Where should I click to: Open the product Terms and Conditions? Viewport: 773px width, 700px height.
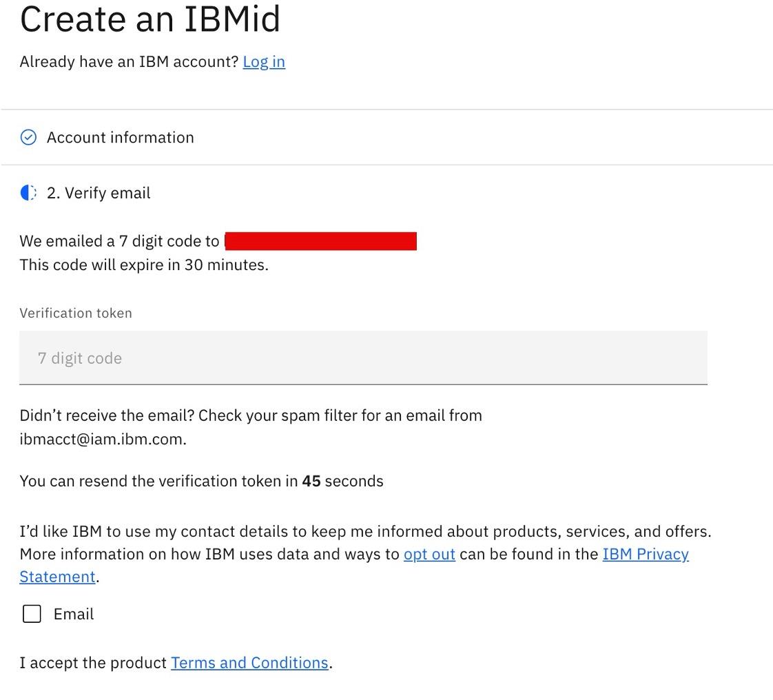(x=249, y=663)
